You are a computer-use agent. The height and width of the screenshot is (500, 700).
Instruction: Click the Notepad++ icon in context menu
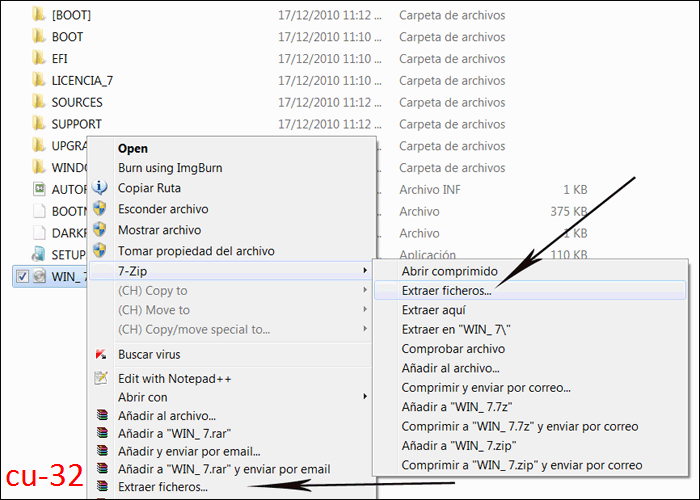coord(101,378)
